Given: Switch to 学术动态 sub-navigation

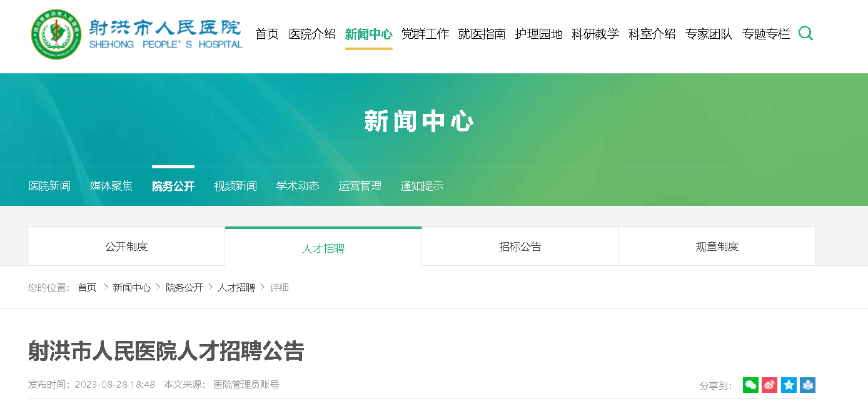Looking at the screenshot, I should coord(298,186).
